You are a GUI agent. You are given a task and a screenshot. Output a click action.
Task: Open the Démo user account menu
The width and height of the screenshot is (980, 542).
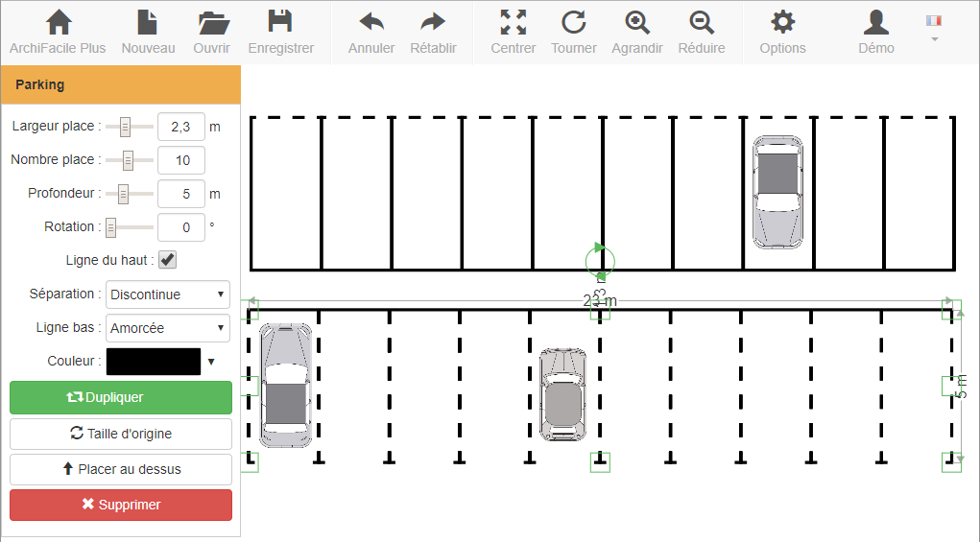click(x=875, y=32)
